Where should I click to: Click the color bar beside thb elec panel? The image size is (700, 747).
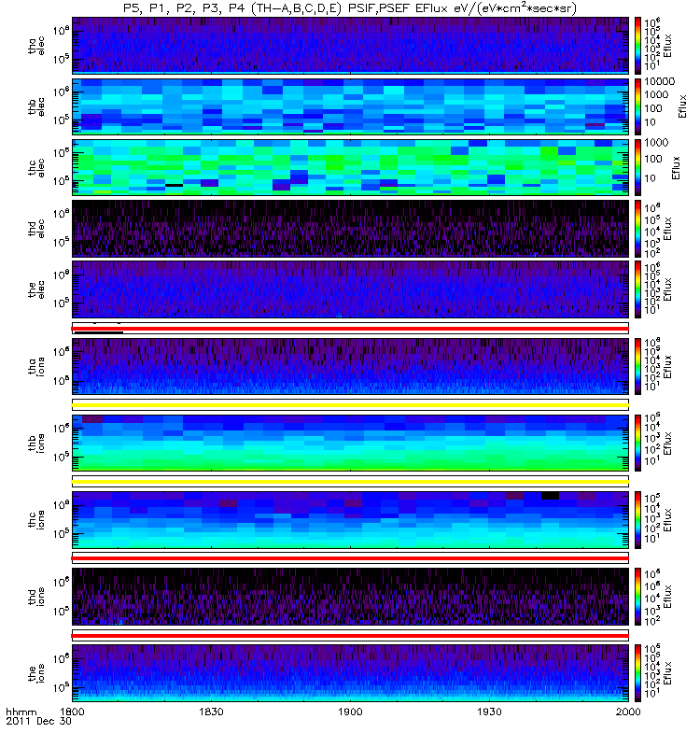637,106
